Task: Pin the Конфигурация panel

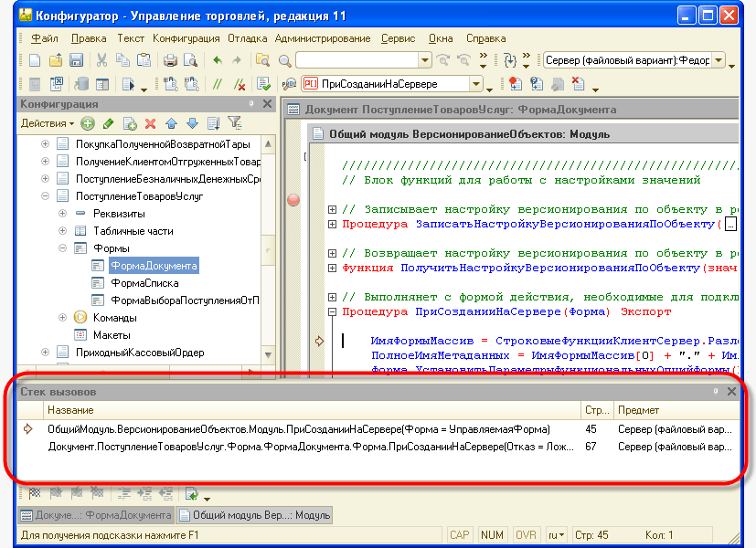Action: pos(251,103)
